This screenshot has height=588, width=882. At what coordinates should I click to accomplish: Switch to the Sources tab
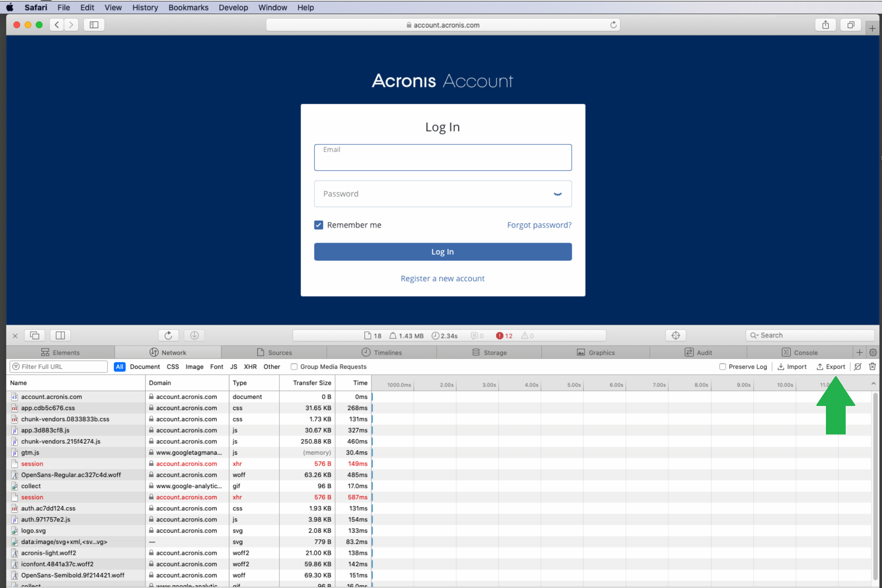(x=274, y=353)
